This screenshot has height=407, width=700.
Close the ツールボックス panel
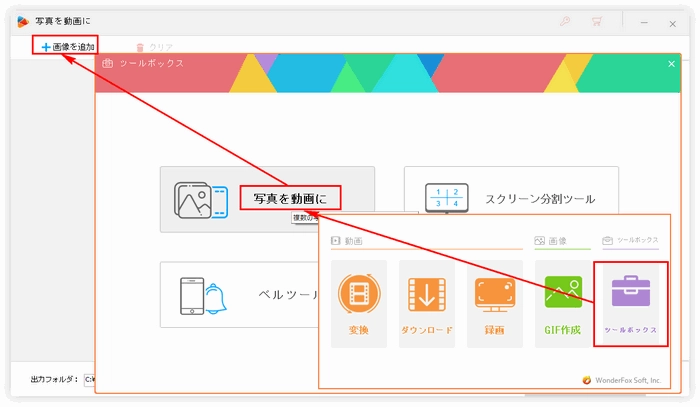point(672,63)
